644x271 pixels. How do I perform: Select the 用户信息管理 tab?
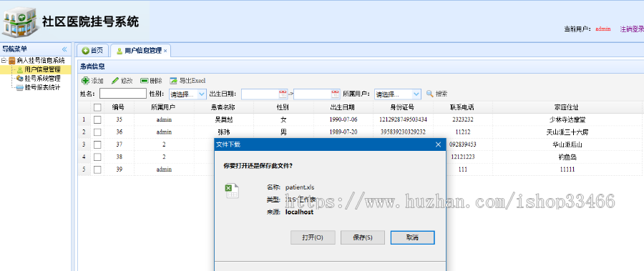pyautogui.click(x=140, y=51)
